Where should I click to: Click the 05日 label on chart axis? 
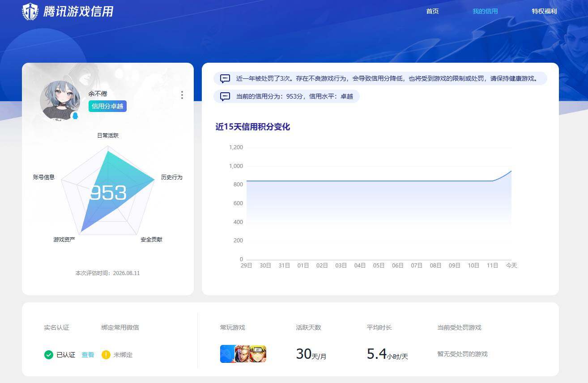click(379, 266)
